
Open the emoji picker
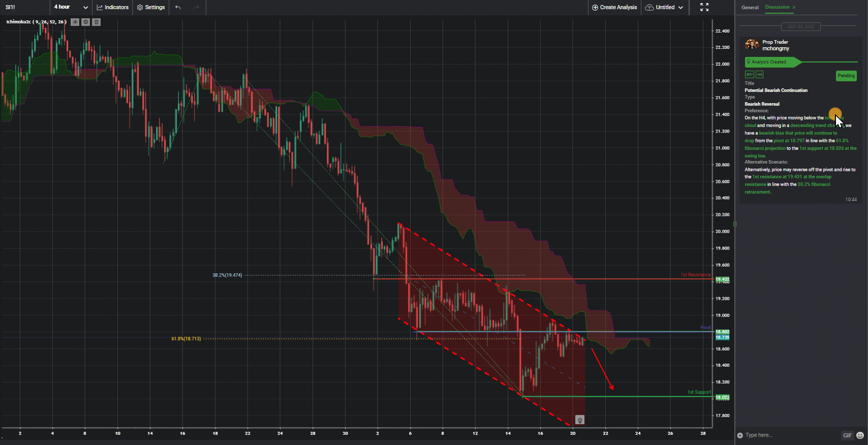tap(860, 435)
